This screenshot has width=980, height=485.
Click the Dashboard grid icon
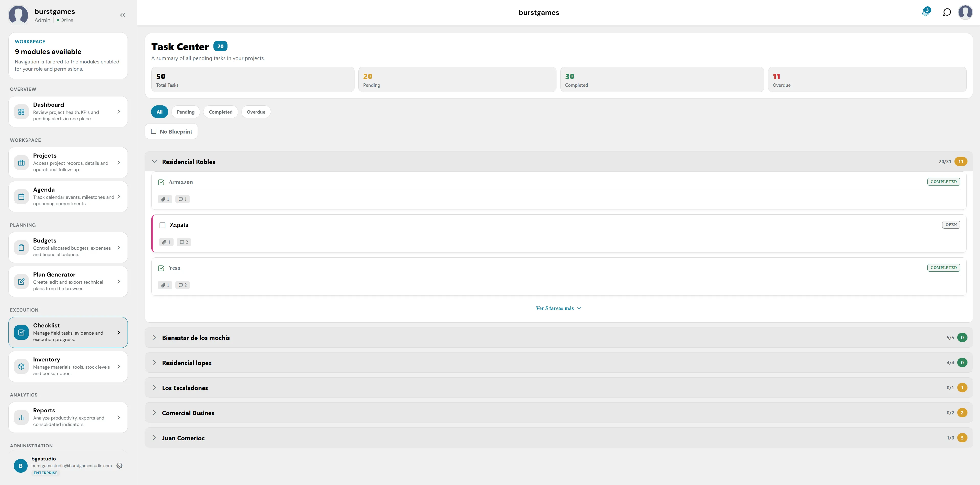pos(21,112)
